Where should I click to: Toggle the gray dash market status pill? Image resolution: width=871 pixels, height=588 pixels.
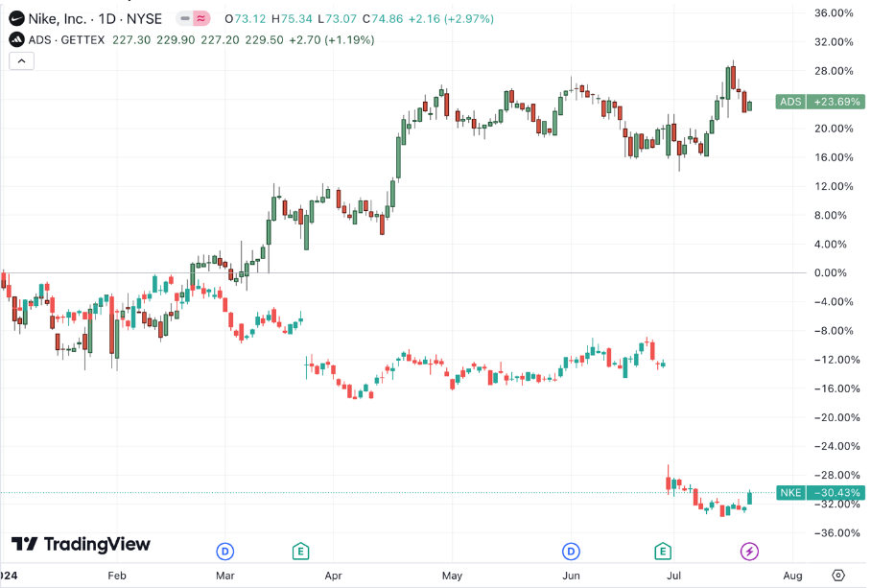coord(185,18)
